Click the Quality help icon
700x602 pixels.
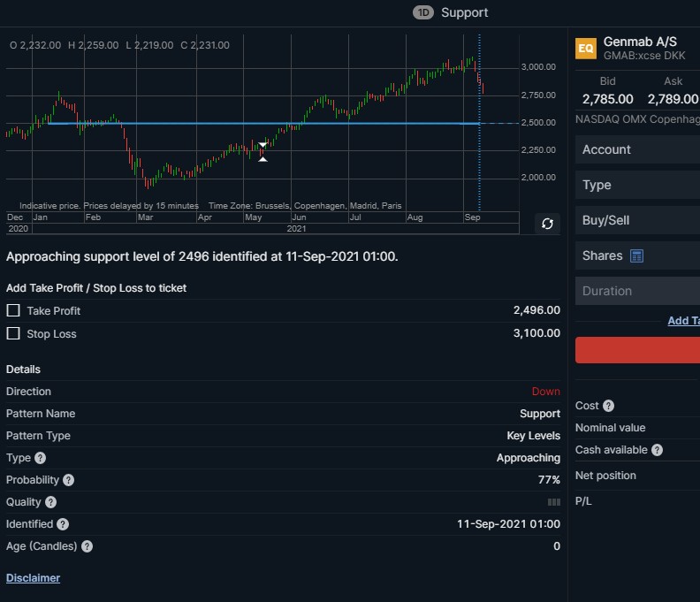click(x=51, y=502)
